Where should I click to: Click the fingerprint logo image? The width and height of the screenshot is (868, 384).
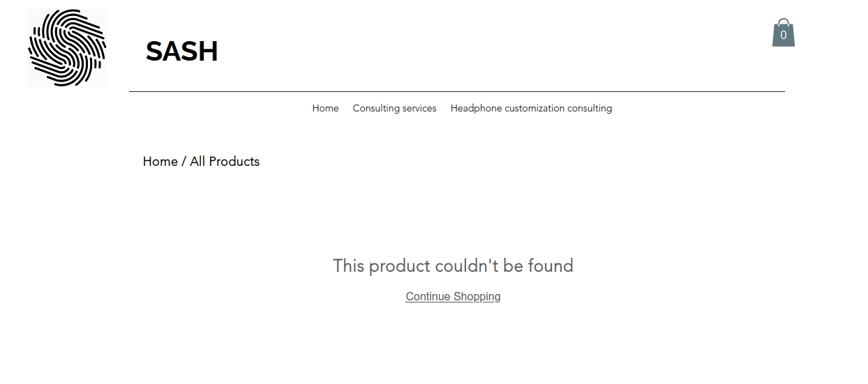[67, 48]
